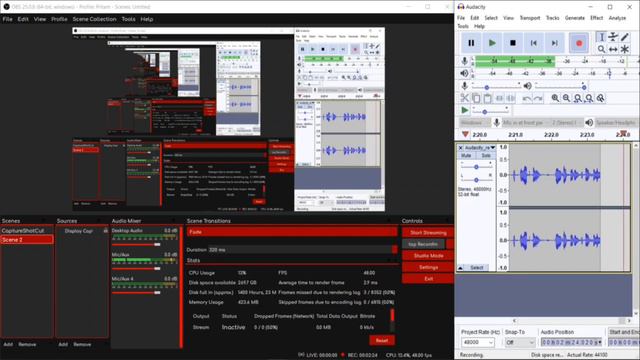Open the Project Rate 48000 dropdown

478,342
